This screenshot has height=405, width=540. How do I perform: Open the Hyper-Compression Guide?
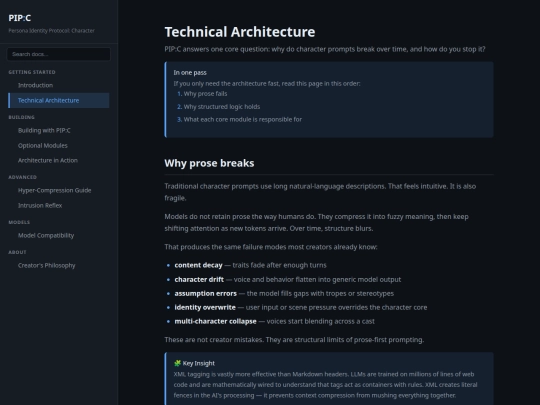54,190
